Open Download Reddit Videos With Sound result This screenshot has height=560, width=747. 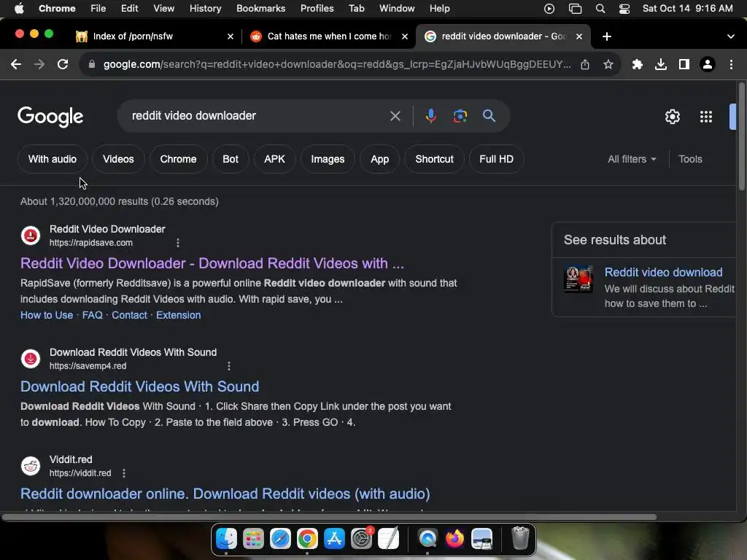click(x=139, y=386)
